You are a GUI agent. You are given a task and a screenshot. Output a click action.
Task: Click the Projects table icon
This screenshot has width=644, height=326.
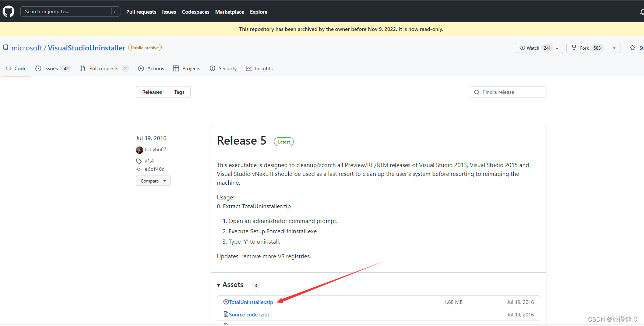(x=176, y=68)
